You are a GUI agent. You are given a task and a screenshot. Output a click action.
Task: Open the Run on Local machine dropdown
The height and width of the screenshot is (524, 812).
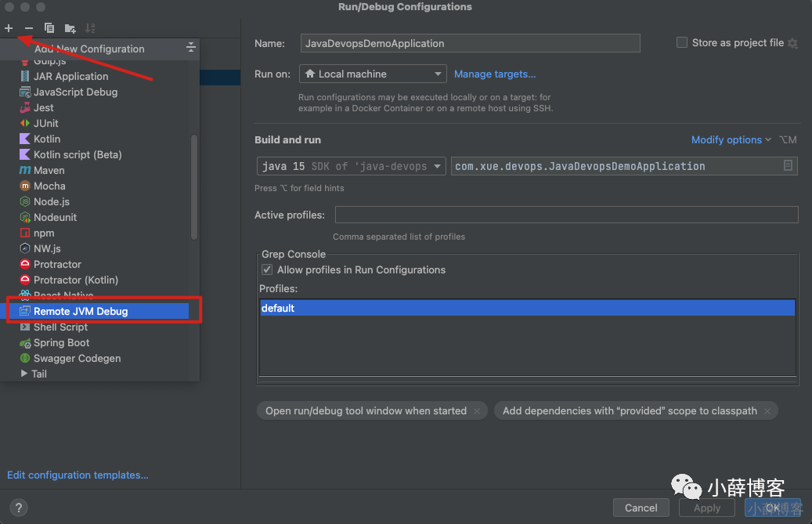click(373, 74)
